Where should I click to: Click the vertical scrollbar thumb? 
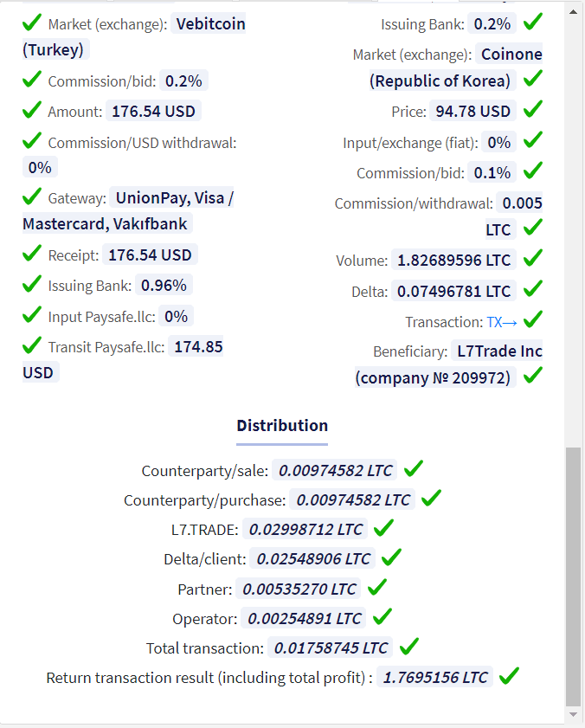point(574,577)
